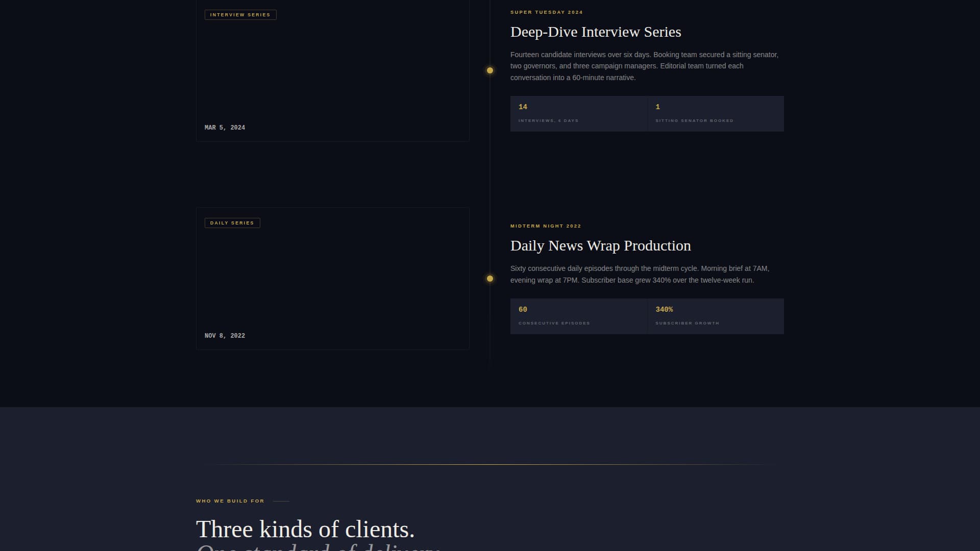Image resolution: width=980 pixels, height=551 pixels.
Task: Select the 340% subscriber growth stat card
Action: [715, 316]
